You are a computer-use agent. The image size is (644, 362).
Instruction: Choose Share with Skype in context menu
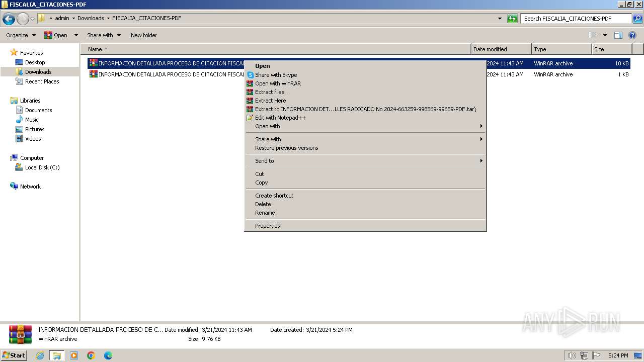[365, 75]
